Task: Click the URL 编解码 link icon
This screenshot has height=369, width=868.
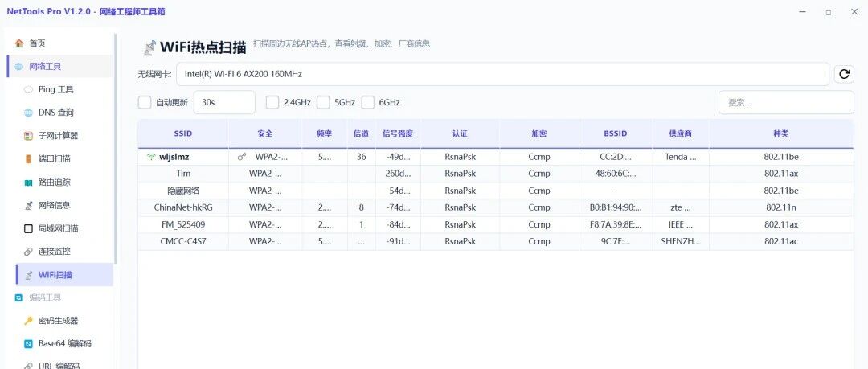Action: click(28, 366)
